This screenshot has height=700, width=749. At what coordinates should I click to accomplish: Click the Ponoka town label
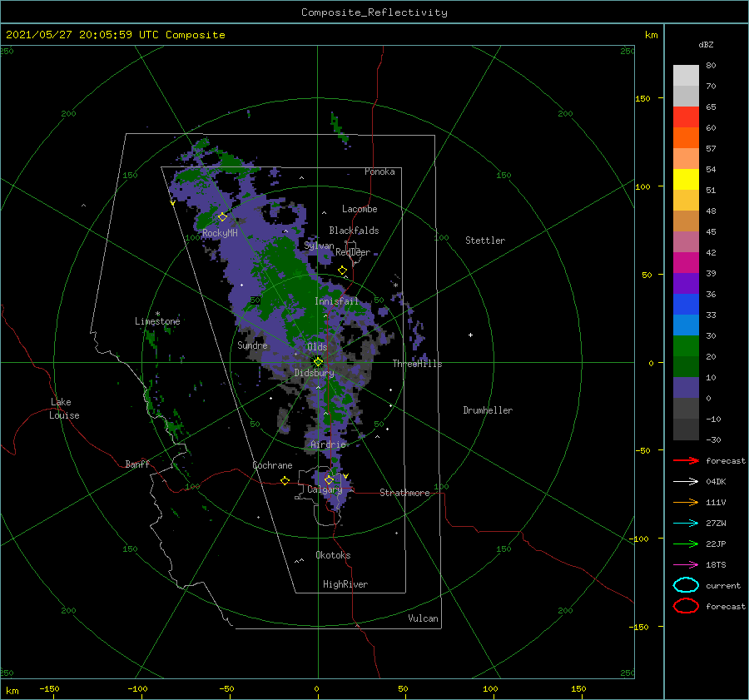pyautogui.click(x=379, y=171)
